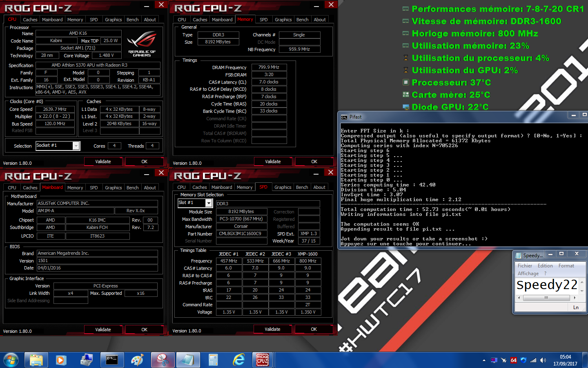Go to Mainboard tab in SPD window
Screen dimensions: 588x368
pos(222,187)
